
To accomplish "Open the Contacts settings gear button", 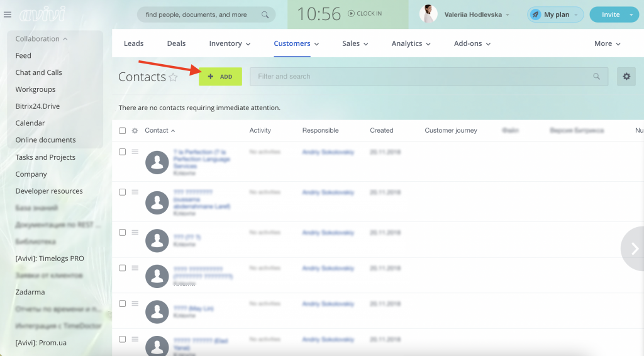I will 626,76.
